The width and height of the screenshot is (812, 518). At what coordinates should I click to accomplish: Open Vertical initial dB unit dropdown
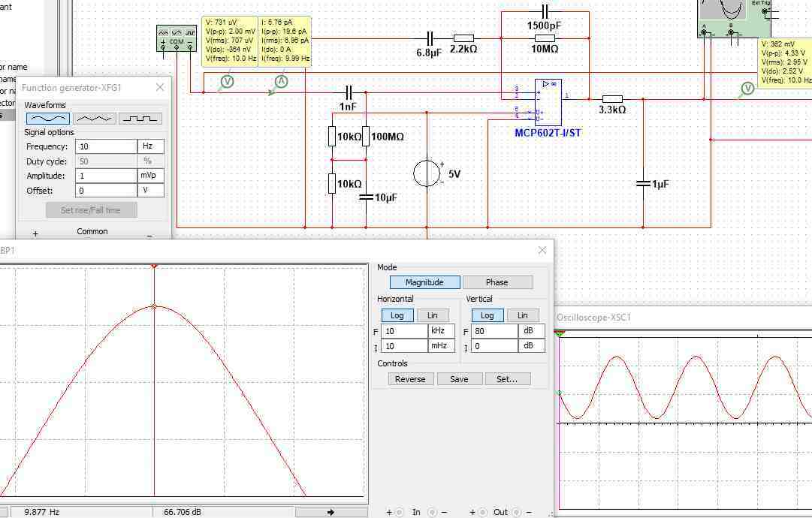click(x=532, y=345)
